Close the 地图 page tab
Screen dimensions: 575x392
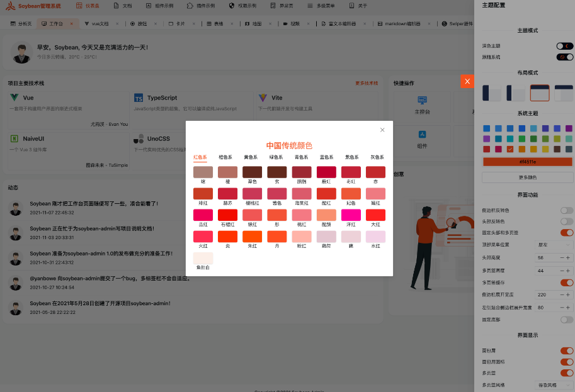270,24
